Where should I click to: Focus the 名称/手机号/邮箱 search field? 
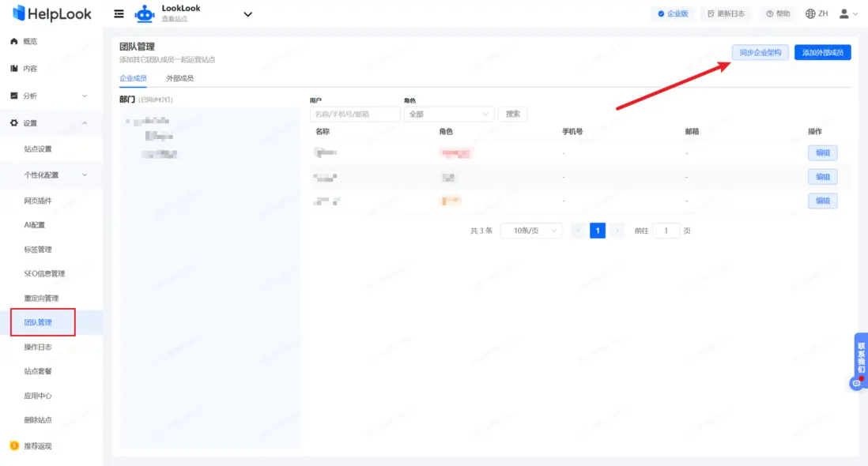coord(354,114)
